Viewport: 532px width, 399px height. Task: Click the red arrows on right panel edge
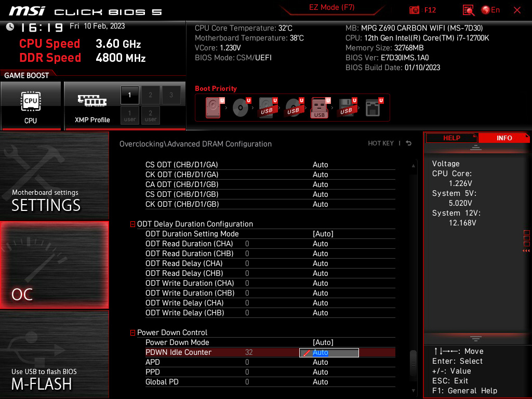point(526,251)
